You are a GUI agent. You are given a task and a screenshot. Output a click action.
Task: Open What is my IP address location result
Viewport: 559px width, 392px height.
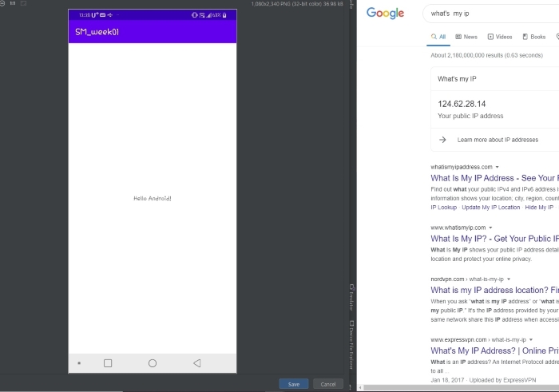[495, 290]
